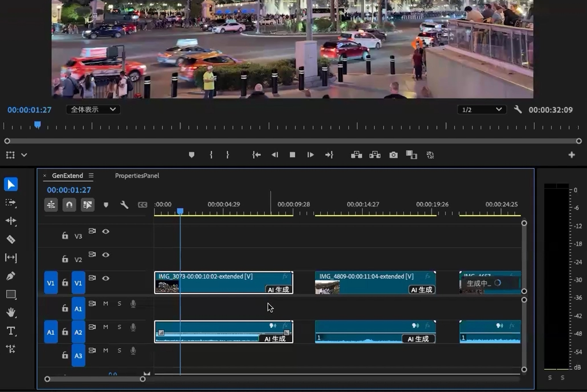This screenshot has height=392, width=587.
Task: Click the program monitor playhead marker
Action: pos(37,125)
